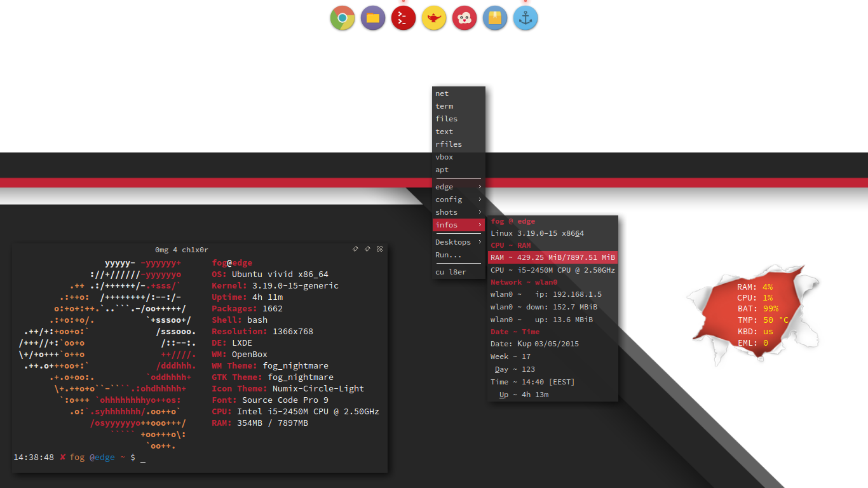Viewport: 868px width, 488px height.
Task: Choose 'Run...' from the menu
Action: (x=459, y=255)
